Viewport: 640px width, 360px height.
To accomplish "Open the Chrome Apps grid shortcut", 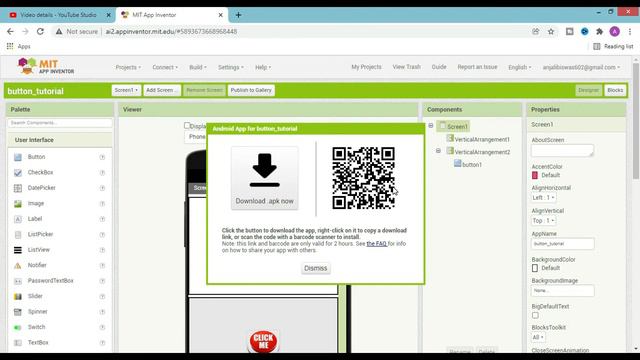I will [18, 47].
